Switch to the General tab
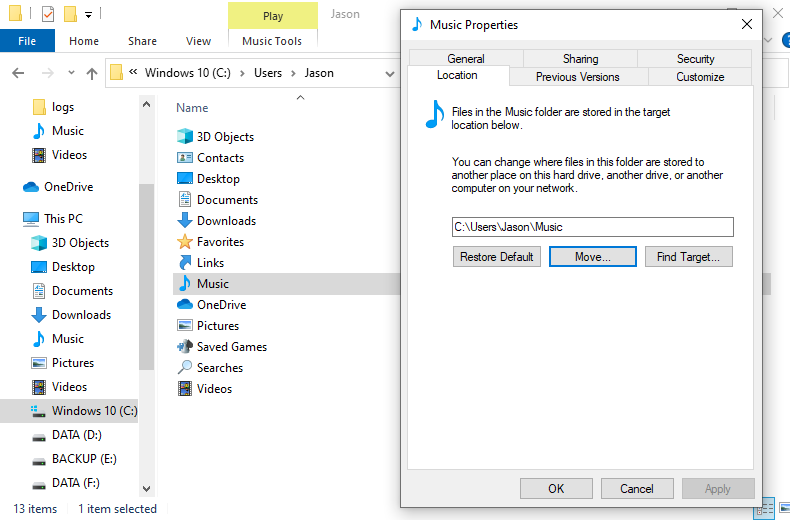Image resolution: width=790 pixels, height=520 pixels. point(466,58)
